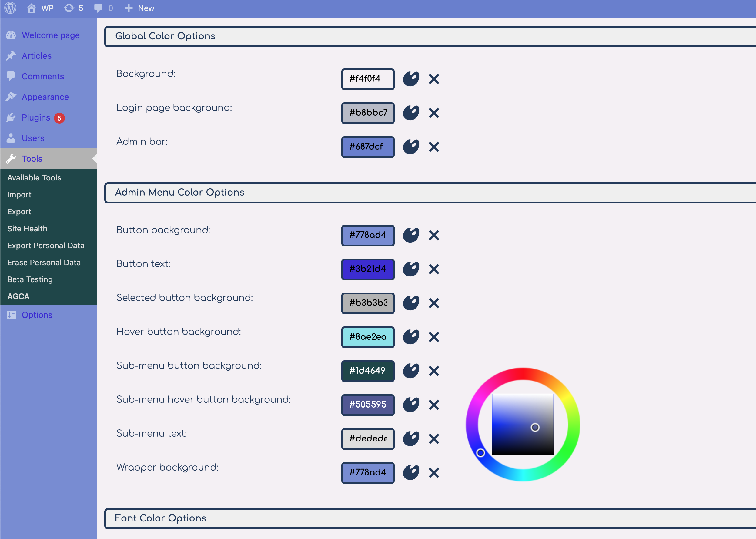Go to the Appearance menu
Image resolution: width=756 pixels, height=539 pixels.
pyautogui.click(x=45, y=97)
